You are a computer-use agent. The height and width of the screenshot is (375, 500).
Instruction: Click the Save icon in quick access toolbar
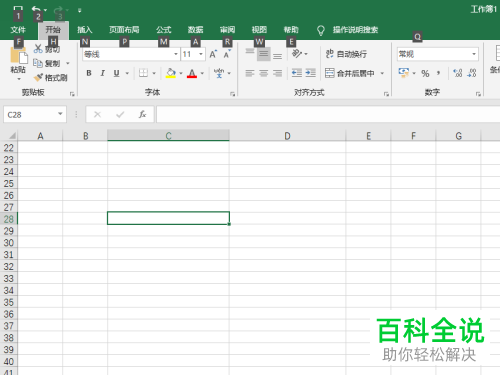point(18,8)
